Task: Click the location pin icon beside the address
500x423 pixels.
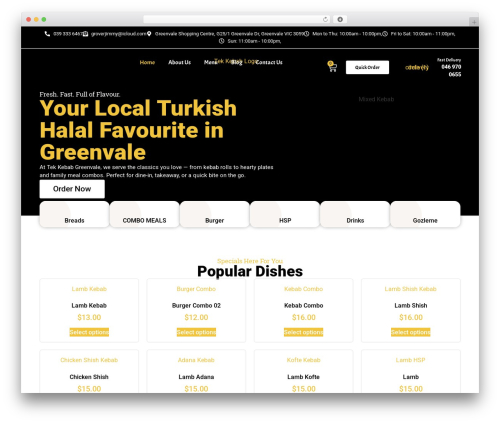Action: point(149,34)
